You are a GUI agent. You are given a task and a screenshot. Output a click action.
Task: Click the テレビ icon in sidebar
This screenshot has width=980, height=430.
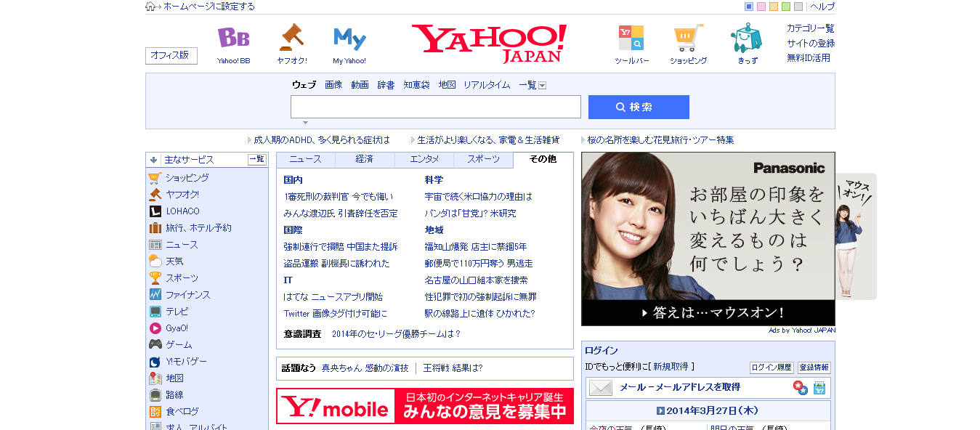pos(155,312)
